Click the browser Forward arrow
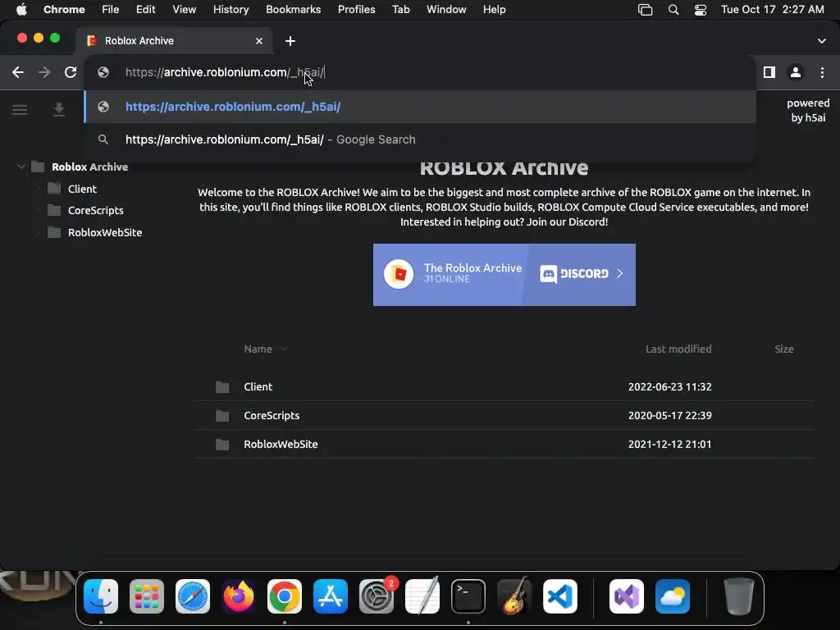 pyautogui.click(x=44, y=72)
